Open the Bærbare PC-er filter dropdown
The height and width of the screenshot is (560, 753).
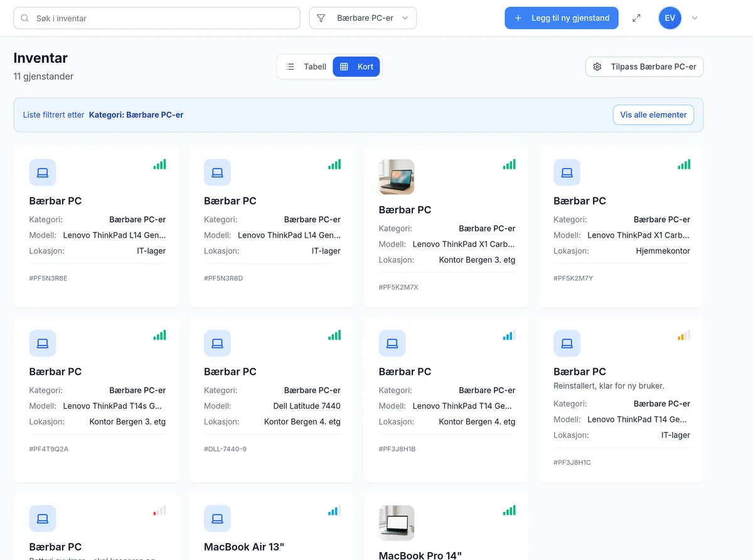[363, 18]
